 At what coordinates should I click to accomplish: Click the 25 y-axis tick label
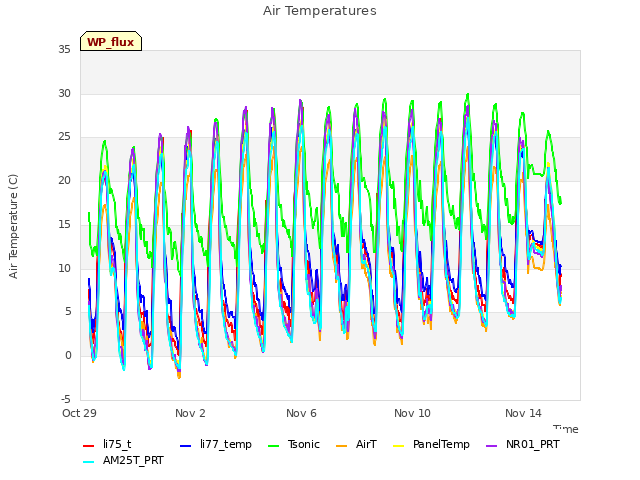coord(64,137)
